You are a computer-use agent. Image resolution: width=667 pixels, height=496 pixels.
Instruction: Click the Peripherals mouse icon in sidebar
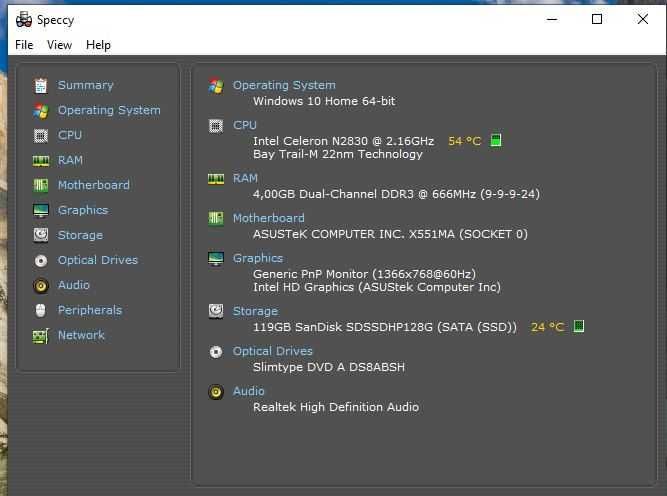point(41,311)
